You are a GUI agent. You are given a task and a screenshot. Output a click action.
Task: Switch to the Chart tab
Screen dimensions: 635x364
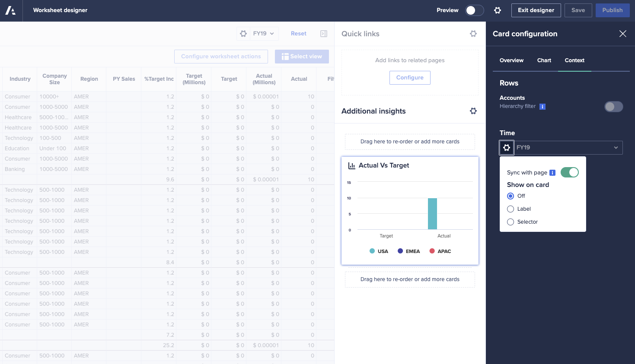544,60
